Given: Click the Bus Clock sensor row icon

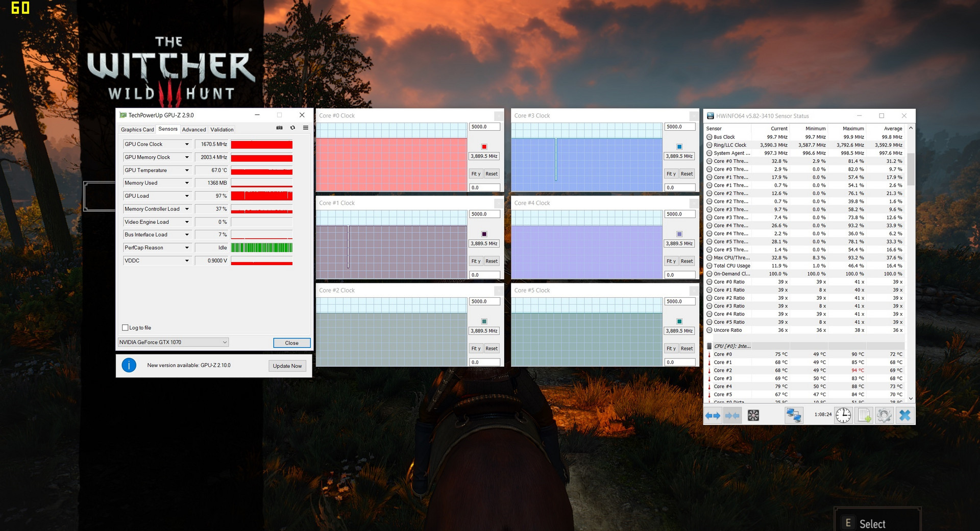Looking at the screenshot, I should coord(709,137).
